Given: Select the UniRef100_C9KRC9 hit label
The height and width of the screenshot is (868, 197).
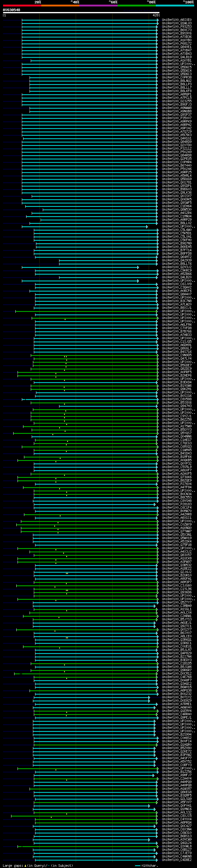Looking at the screenshot, I should pyautogui.click(x=176, y=271).
